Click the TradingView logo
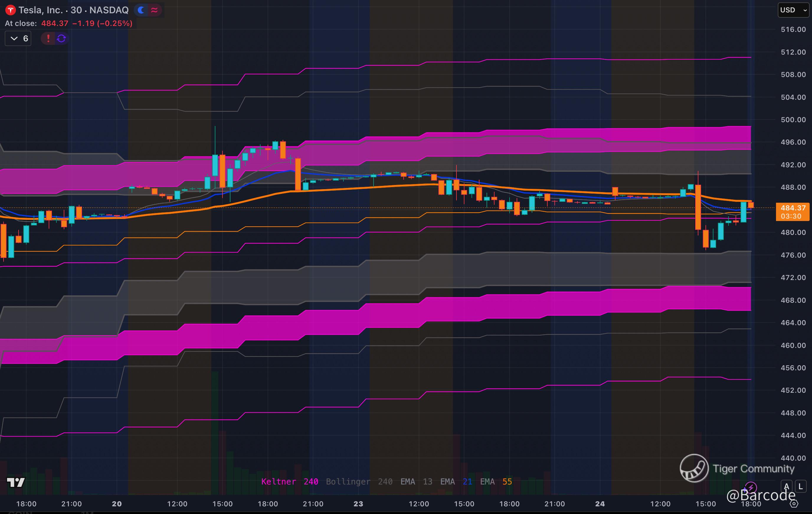Screen dimensions: 812x514 tap(16, 482)
